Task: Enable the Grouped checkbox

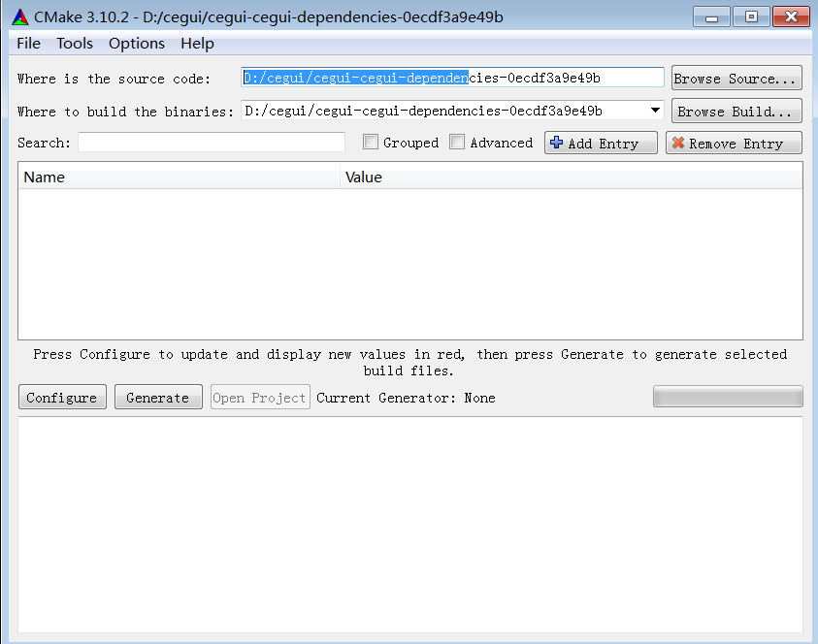Action: (371, 142)
